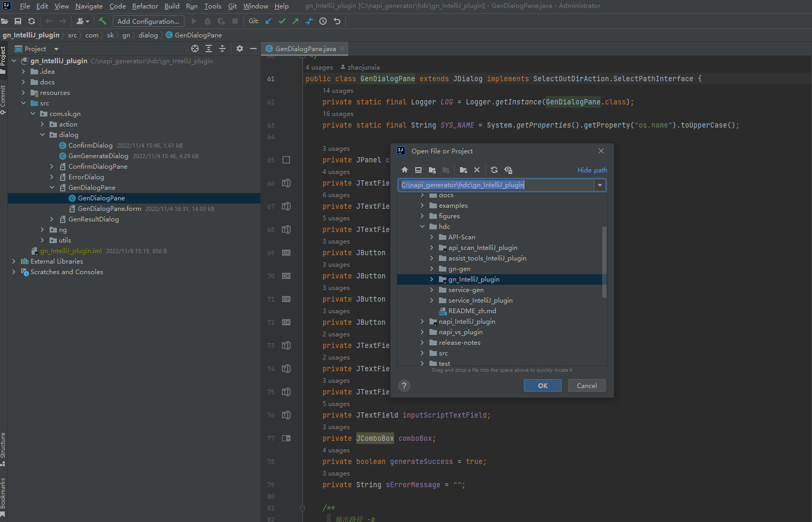Collapse the hdc folder in dialog tree

pos(423,227)
